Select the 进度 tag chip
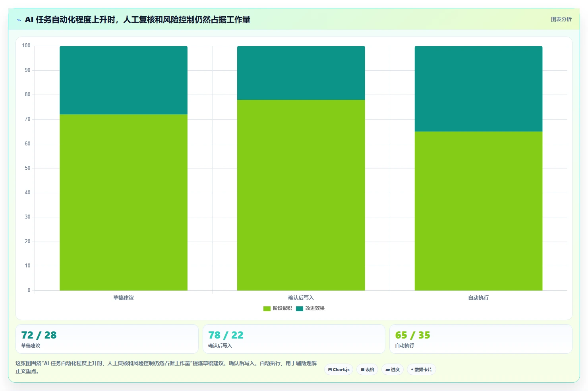The width and height of the screenshot is (588, 391). pyautogui.click(x=393, y=370)
